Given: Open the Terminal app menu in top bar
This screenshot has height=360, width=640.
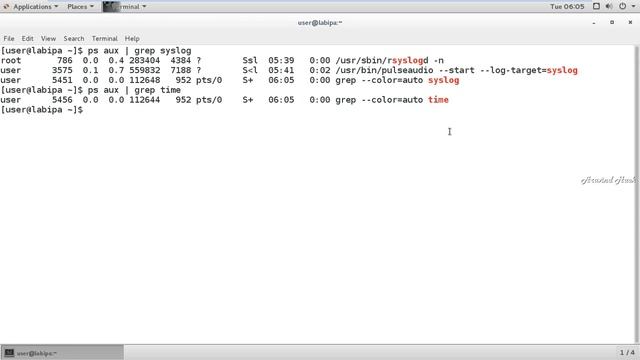Looking at the screenshot, I should click(x=124, y=7).
